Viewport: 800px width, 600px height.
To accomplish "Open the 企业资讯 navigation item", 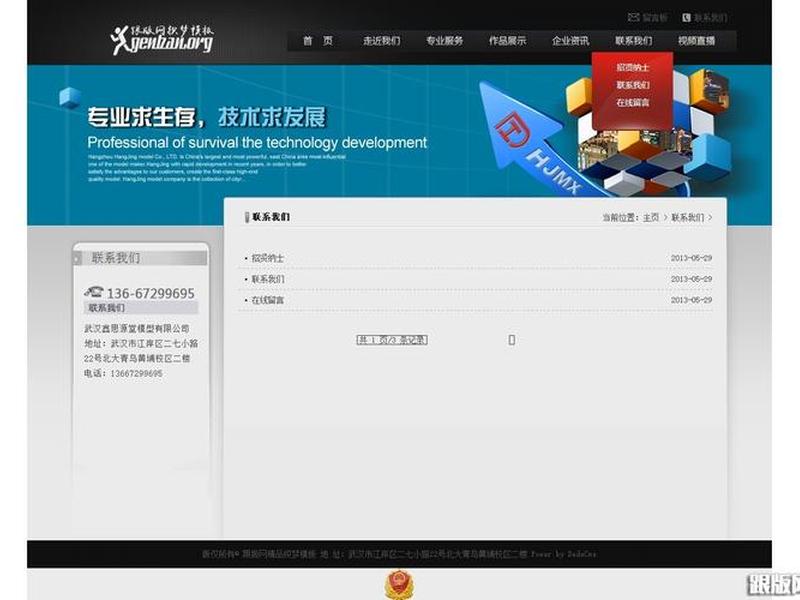I will click(570, 41).
